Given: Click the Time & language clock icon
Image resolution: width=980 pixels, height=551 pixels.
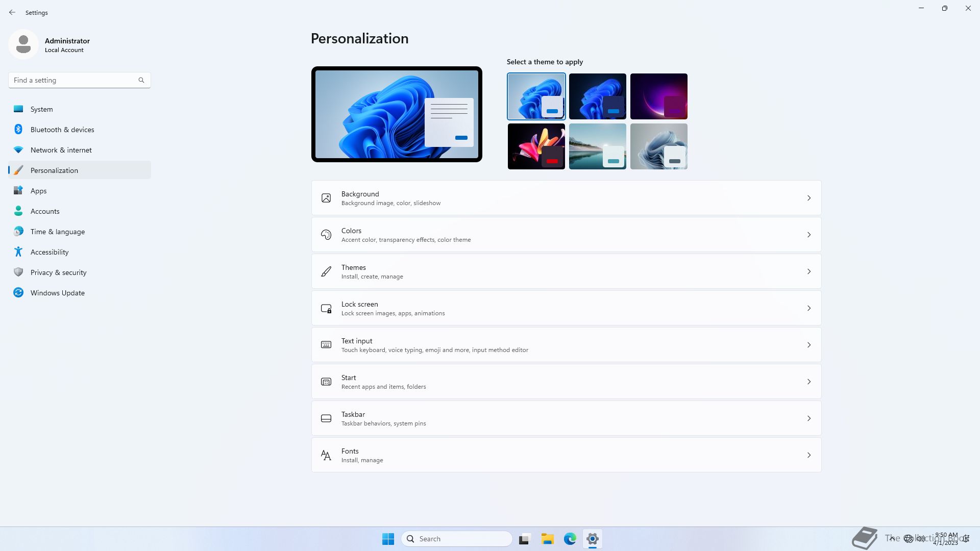Looking at the screenshot, I should click(18, 231).
